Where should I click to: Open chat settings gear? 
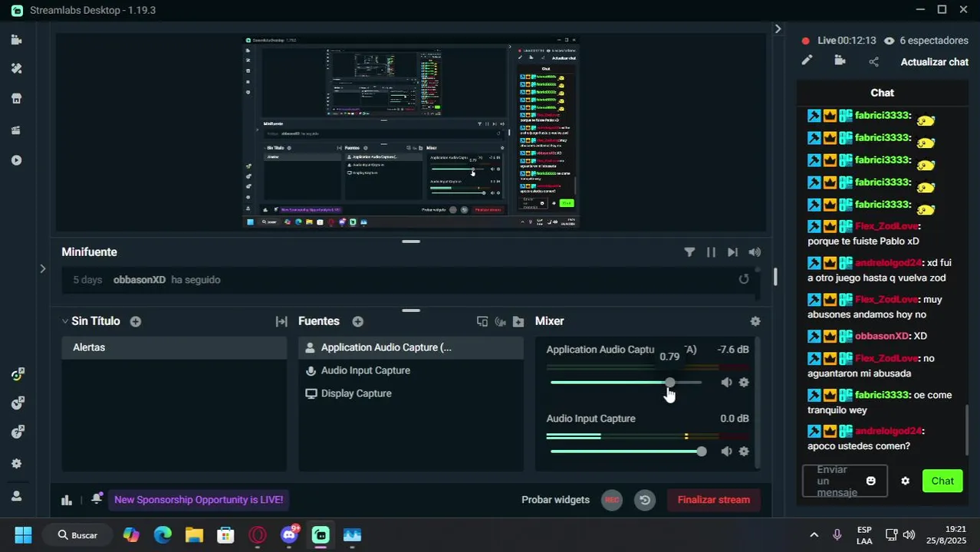pyautogui.click(x=906, y=481)
